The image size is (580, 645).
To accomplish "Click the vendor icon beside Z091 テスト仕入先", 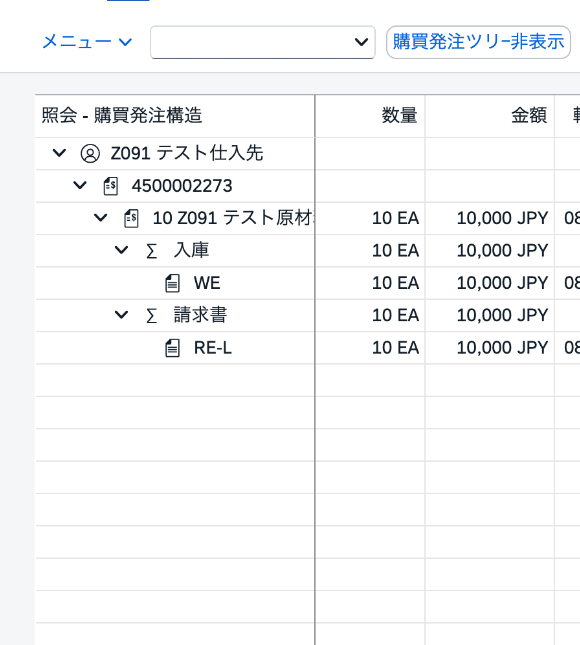I will [x=90, y=153].
